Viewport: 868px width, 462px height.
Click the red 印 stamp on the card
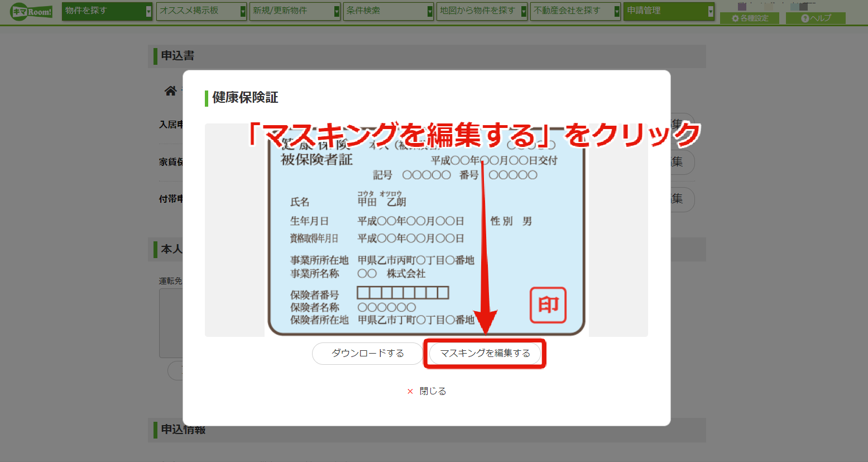point(548,305)
